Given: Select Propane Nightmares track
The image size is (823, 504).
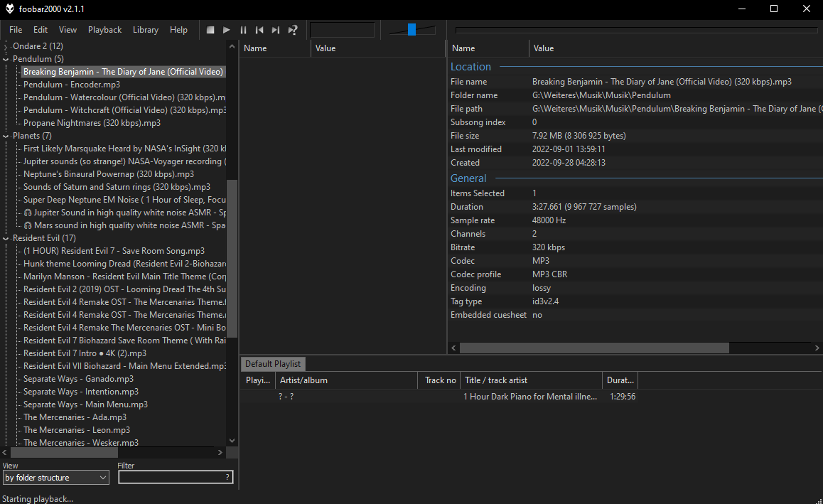Looking at the screenshot, I should pyautogui.click(x=92, y=123).
